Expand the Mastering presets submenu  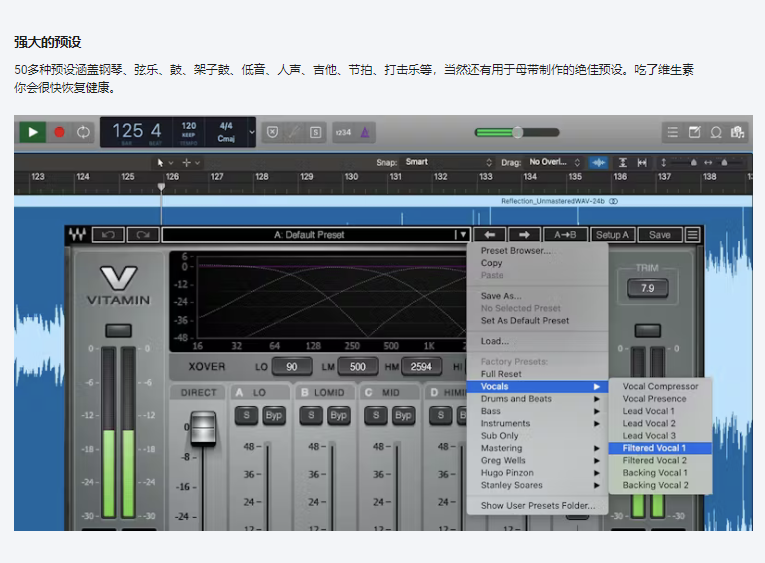537,448
